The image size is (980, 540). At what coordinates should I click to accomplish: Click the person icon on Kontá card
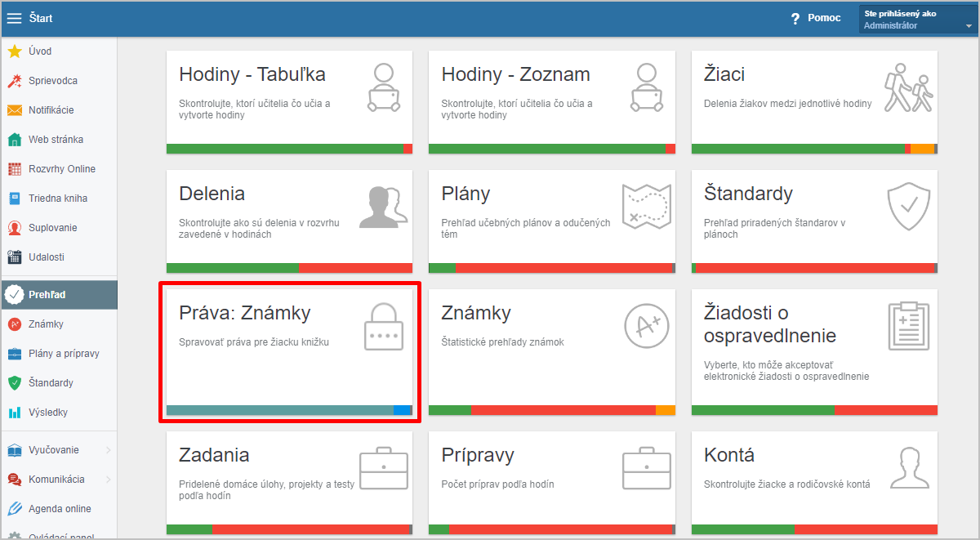(909, 468)
